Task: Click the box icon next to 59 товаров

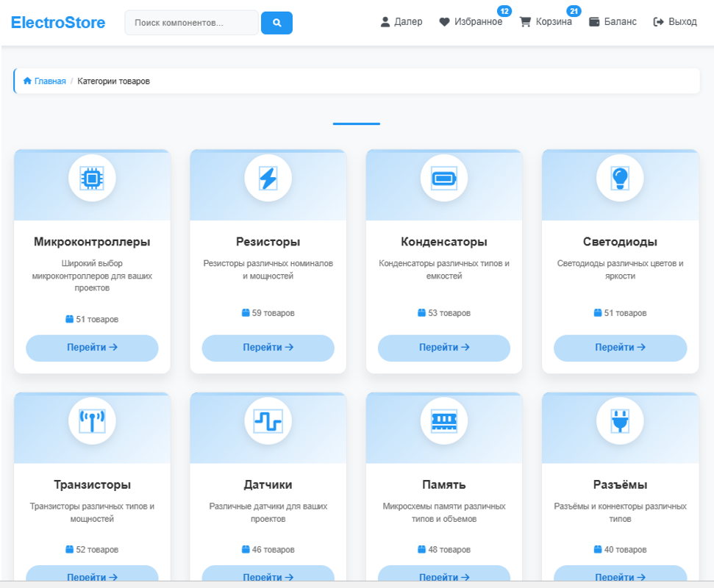Action: pos(246,312)
